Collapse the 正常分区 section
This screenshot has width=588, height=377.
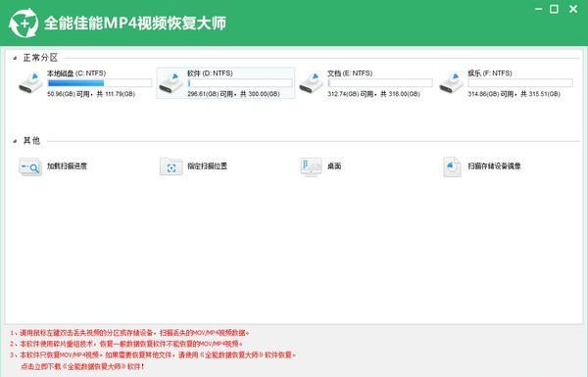click(x=15, y=58)
